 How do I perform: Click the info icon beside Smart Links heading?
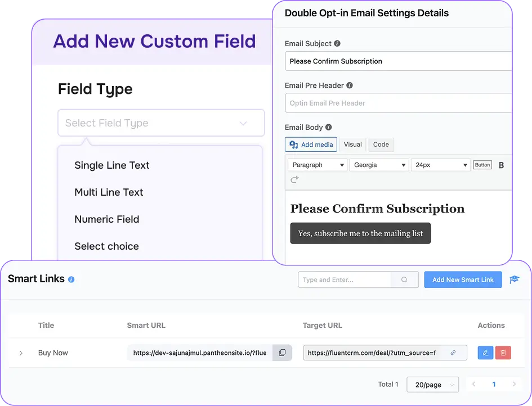pos(70,278)
